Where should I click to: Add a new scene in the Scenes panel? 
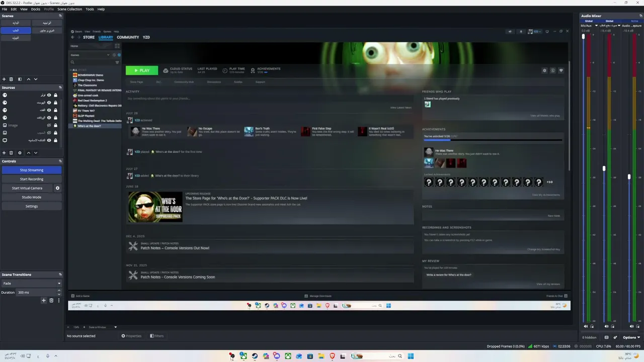(4, 79)
